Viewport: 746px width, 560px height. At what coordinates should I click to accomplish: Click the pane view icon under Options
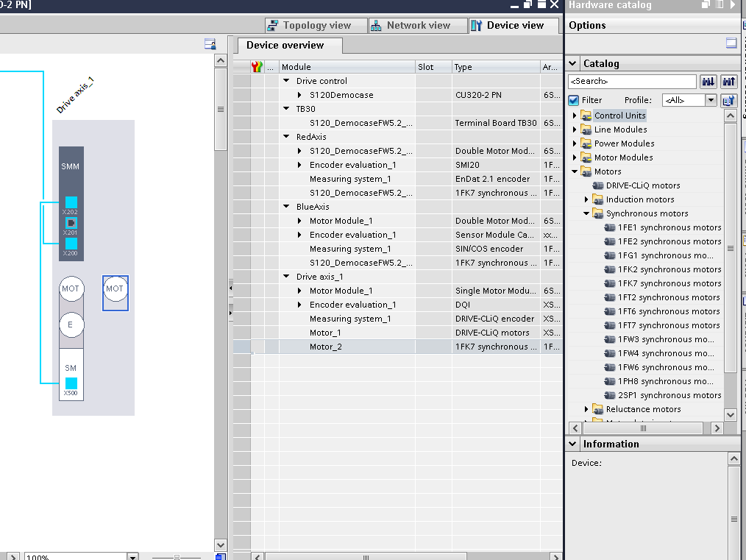pyautogui.click(x=731, y=43)
